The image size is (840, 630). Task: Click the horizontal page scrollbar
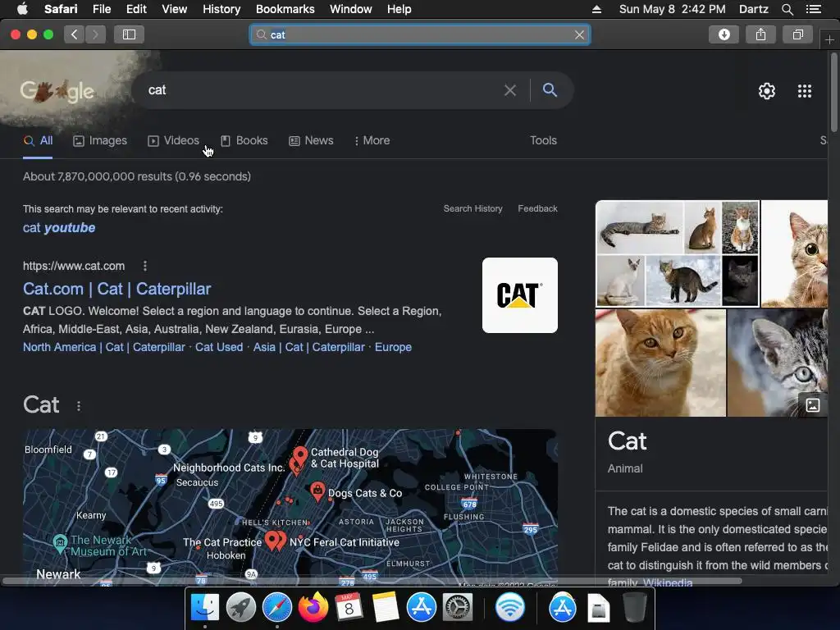point(372,581)
